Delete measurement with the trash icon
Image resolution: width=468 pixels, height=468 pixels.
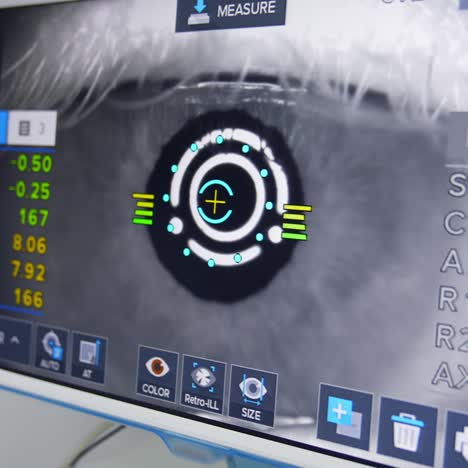(407, 431)
